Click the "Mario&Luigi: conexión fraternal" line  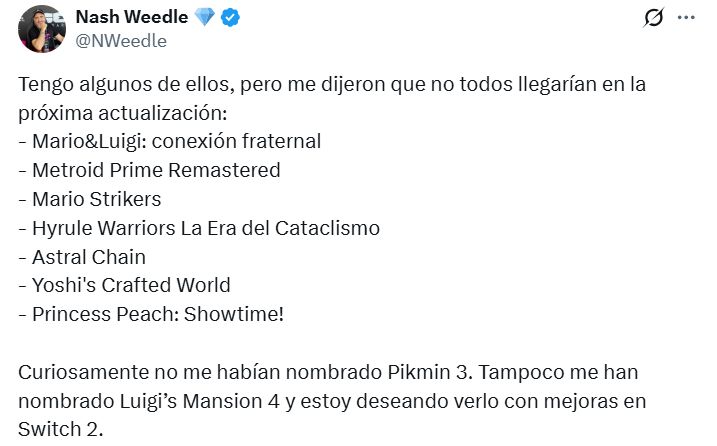[170, 141]
